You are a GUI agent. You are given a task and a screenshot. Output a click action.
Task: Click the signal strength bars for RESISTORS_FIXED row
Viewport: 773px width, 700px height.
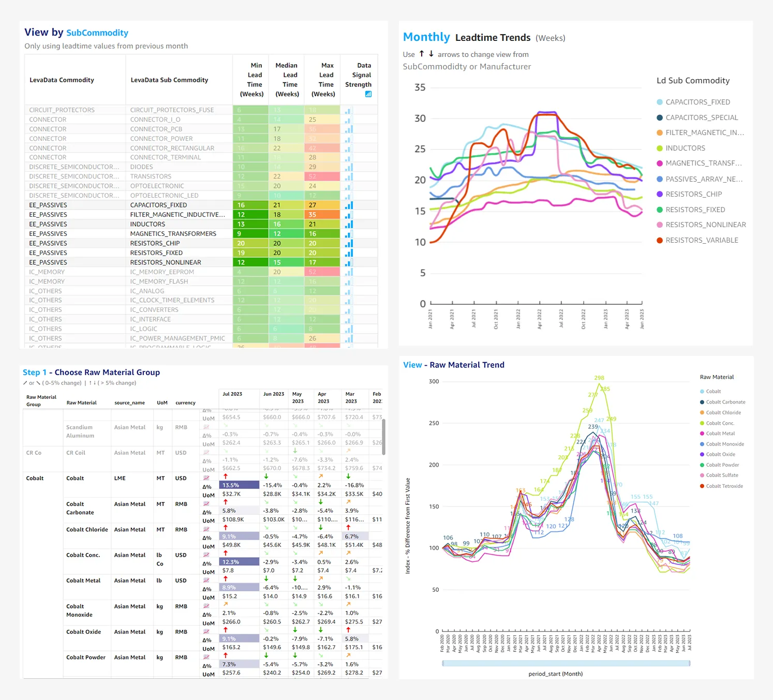(349, 253)
